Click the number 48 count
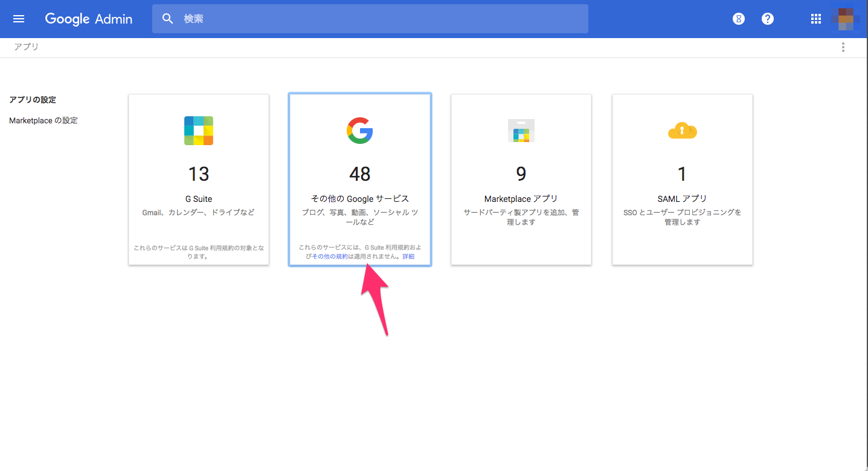The height and width of the screenshot is (471, 868). click(360, 174)
